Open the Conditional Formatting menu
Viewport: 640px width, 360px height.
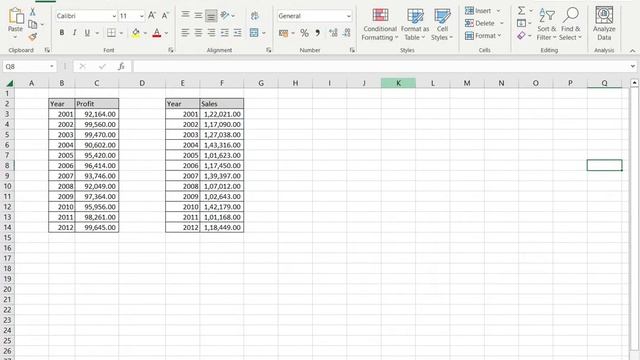[x=380, y=24]
